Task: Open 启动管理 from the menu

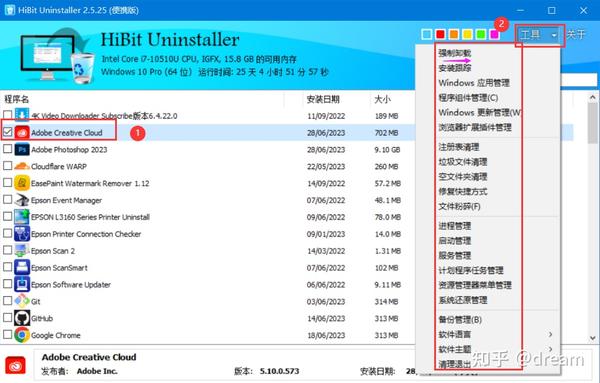Action: 455,241
